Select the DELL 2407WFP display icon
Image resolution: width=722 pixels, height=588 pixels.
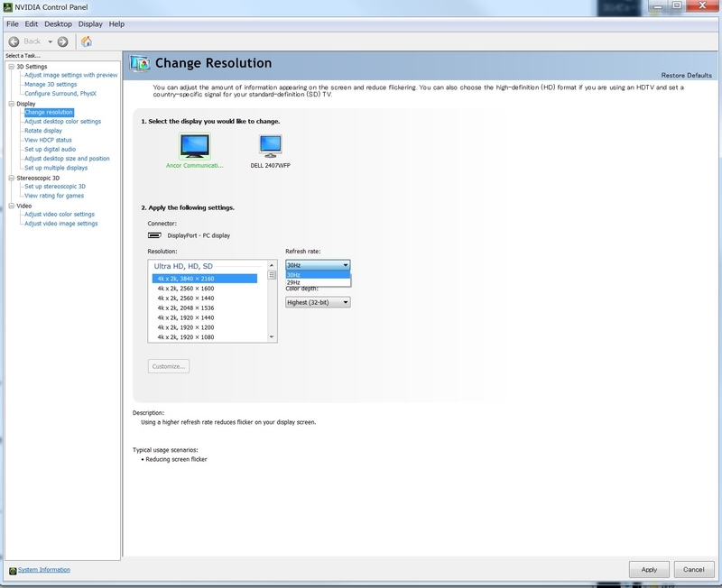pyautogui.click(x=270, y=146)
